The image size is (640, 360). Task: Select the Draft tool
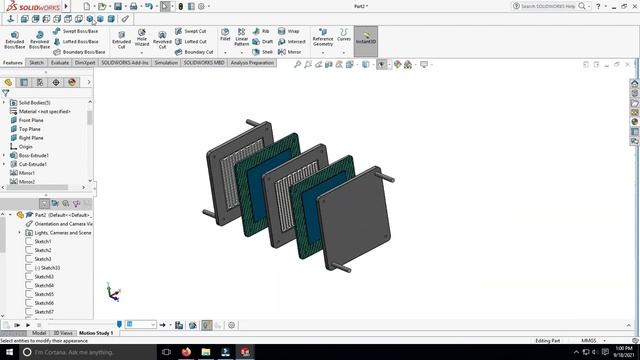click(x=262, y=42)
